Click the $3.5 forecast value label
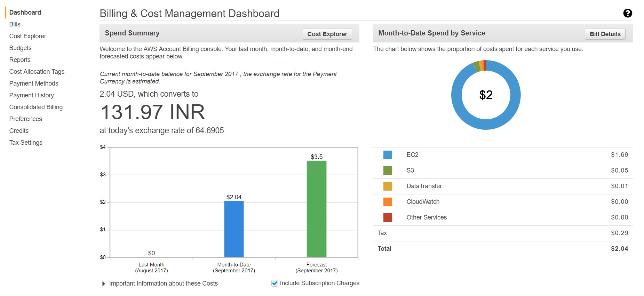The height and width of the screenshot is (296, 644). click(317, 157)
